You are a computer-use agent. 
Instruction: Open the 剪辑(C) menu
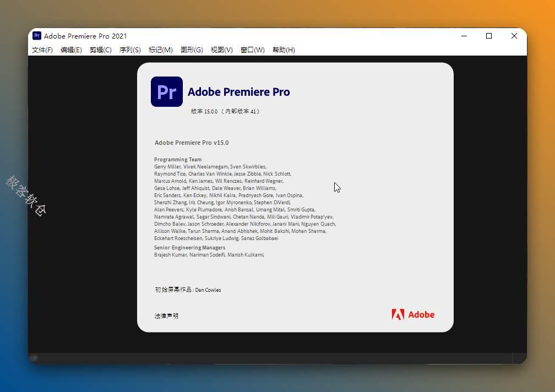pos(101,50)
